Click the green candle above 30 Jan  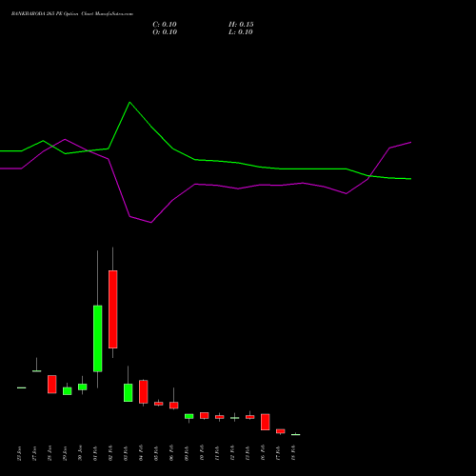(83, 387)
